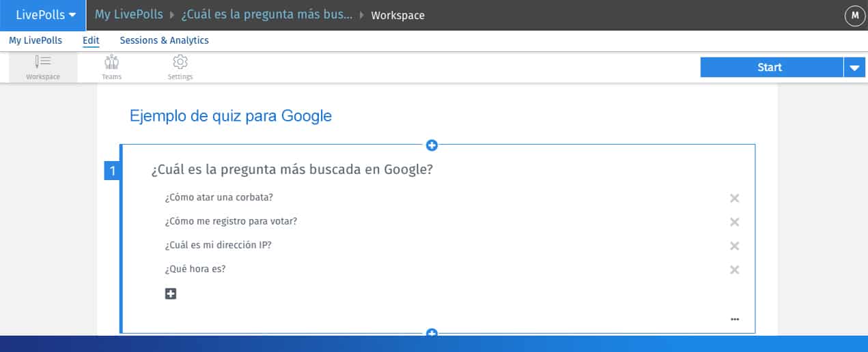Open the Workspace pencil icon
The width and height of the screenshot is (868, 352).
tap(42, 62)
